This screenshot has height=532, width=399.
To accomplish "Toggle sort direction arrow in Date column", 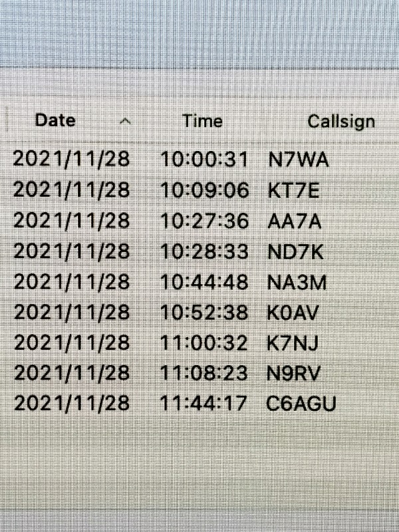I will click(125, 121).
